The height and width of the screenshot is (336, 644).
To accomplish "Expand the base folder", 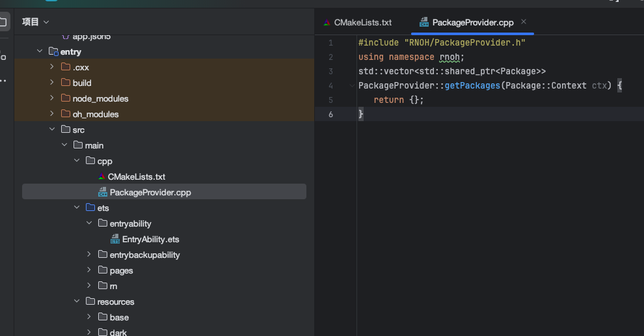I will tap(88, 316).
